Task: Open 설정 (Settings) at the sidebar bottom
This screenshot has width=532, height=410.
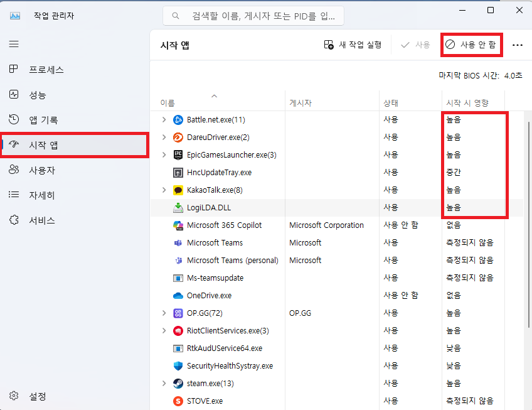Action: [75, 396]
